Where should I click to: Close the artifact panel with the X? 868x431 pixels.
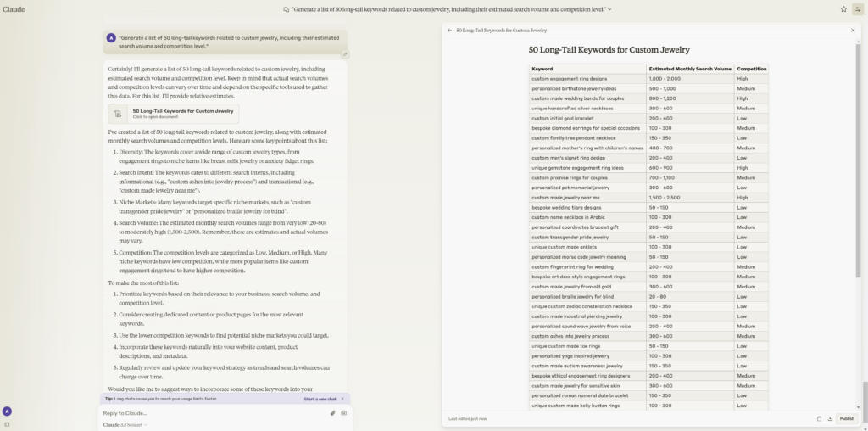coord(853,31)
